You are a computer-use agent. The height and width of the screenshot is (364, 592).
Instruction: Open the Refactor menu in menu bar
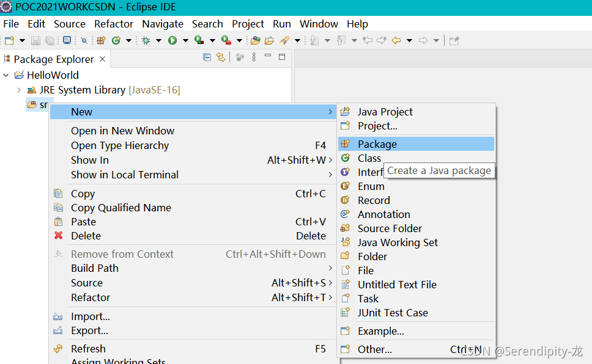click(x=114, y=24)
